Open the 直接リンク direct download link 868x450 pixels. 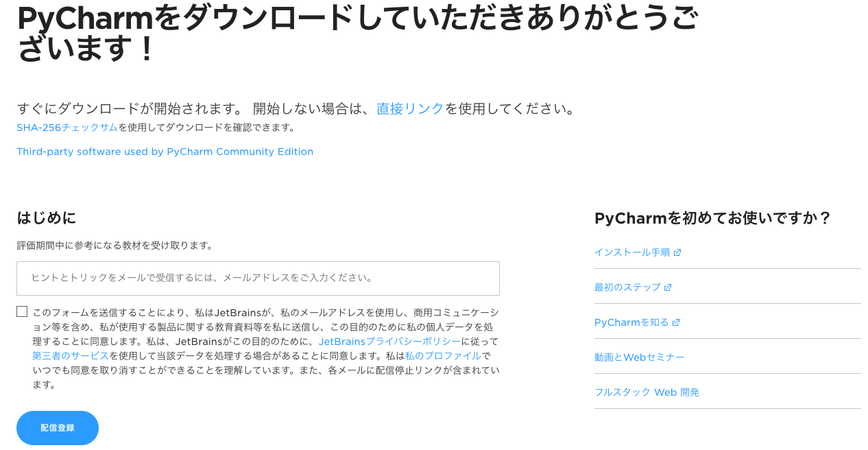click(x=410, y=108)
